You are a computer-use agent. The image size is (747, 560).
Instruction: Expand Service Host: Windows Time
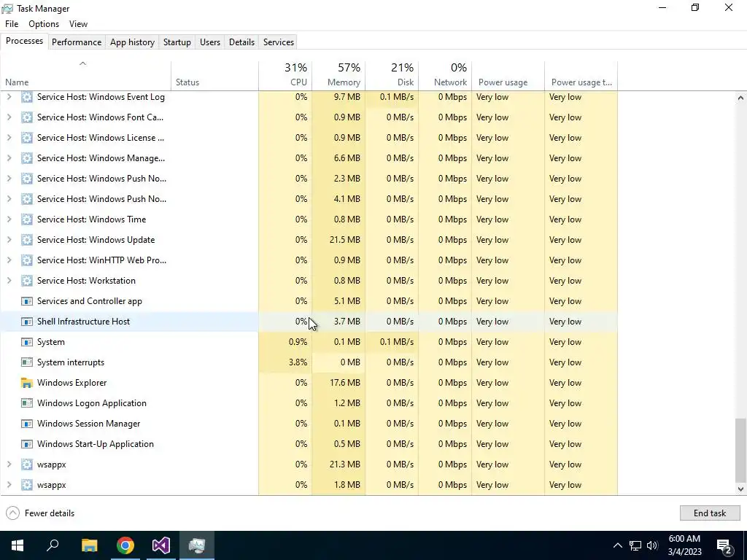9,219
